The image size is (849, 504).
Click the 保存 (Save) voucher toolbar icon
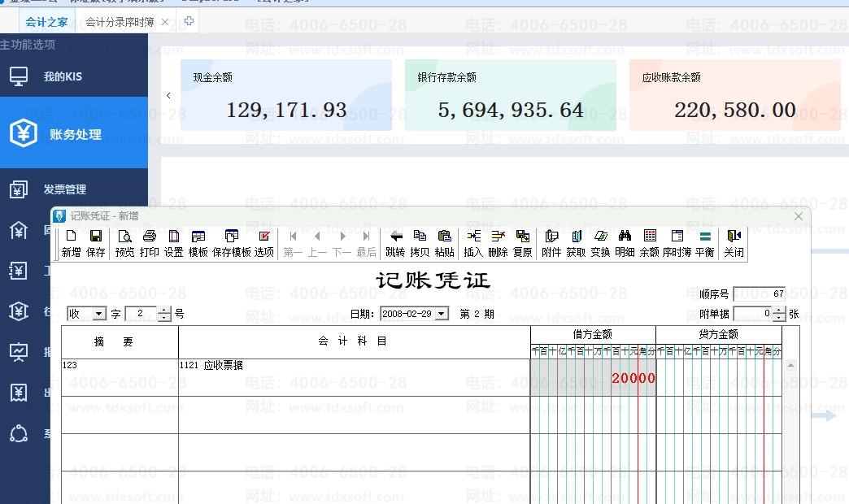(x=95, y=243)
